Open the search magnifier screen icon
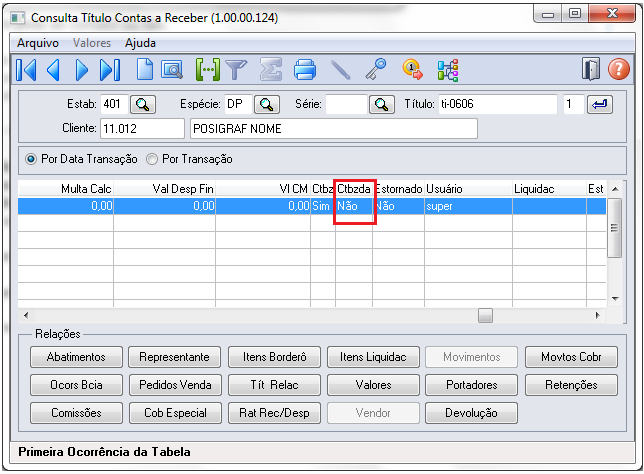The image size is (644, 474). point(172,70)
